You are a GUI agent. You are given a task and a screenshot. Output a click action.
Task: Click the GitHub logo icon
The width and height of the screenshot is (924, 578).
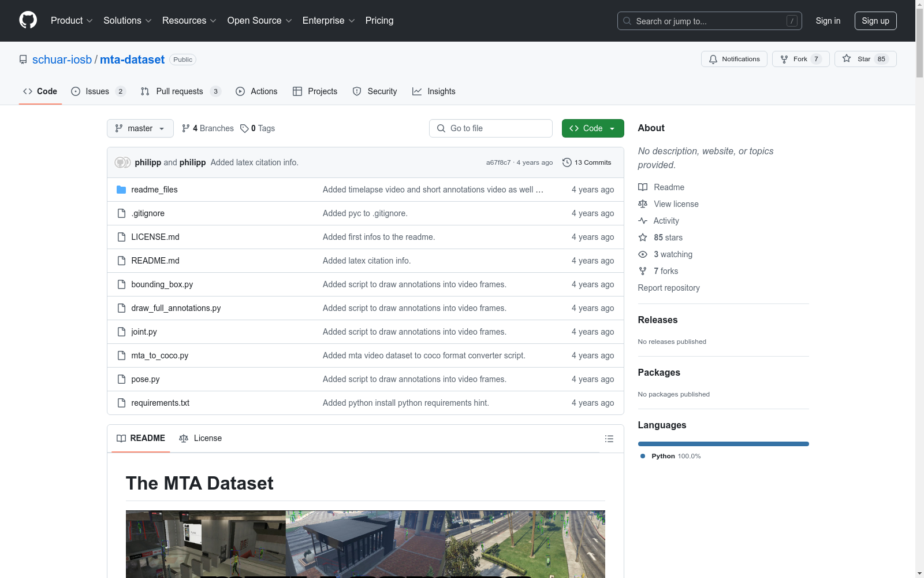click(28, 20)
